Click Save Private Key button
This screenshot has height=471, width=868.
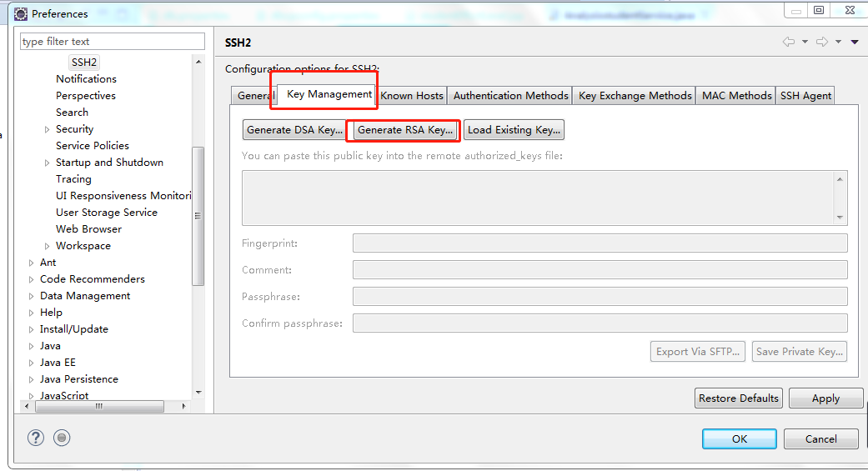[x=800, y=352]
